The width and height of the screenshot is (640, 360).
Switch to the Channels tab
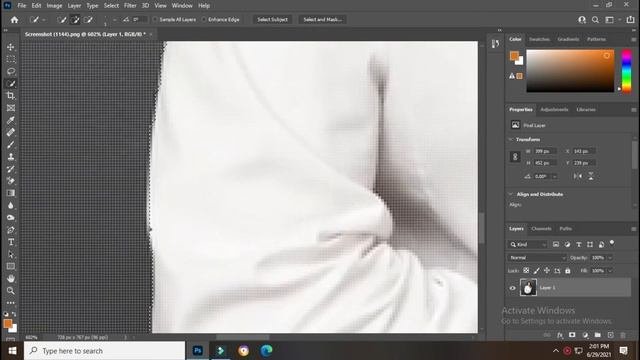click(541, 229)
